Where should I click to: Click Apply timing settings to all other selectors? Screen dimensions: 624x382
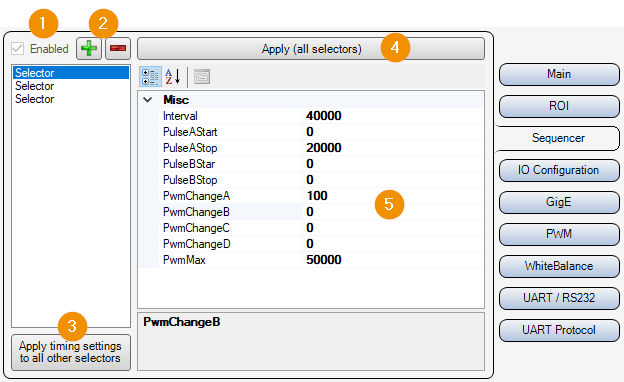tap(71, 352)
